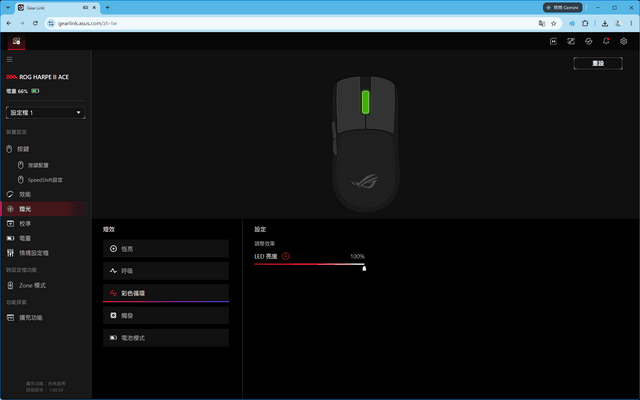Select the 恆亮 static lighting effect
This screenshot has height=400, width=640.
click(166, 249)
